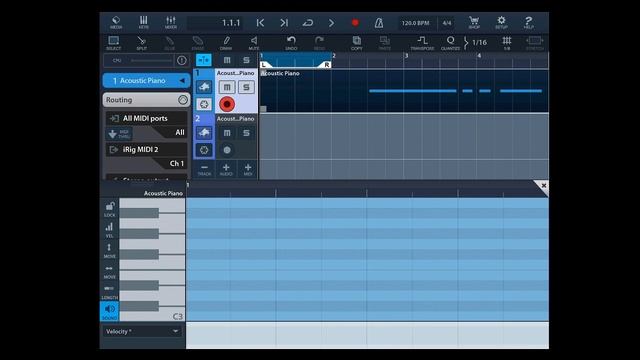Screen dimensions: 640x360
Task: Open the Mixer panel
Action: pos(171,22)
